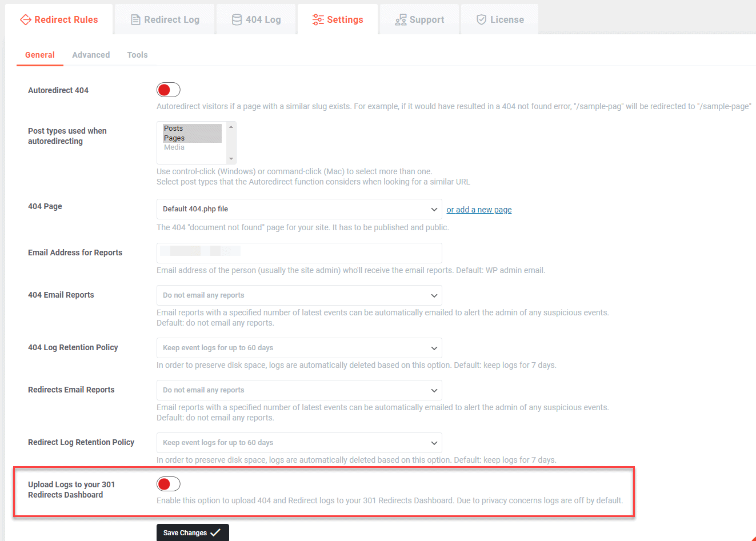Click the License shield icon
The width and height of the screenshot is (756, 541).
pos(481,19)
